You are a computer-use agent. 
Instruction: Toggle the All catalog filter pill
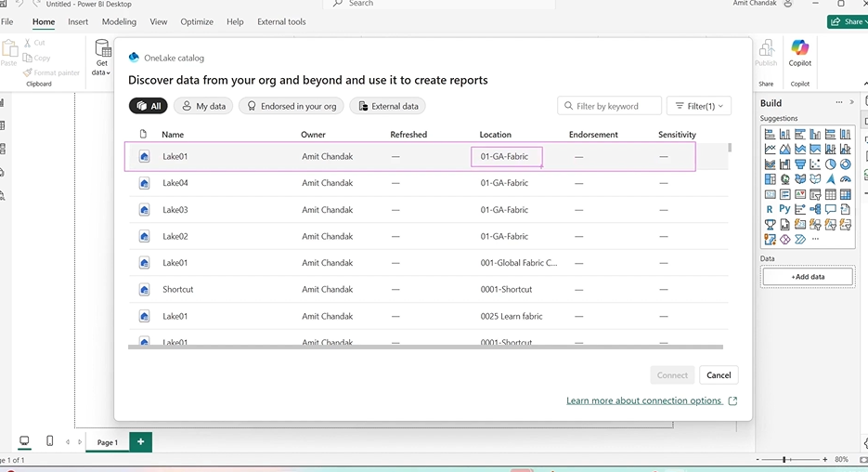(x=149, y=106)
